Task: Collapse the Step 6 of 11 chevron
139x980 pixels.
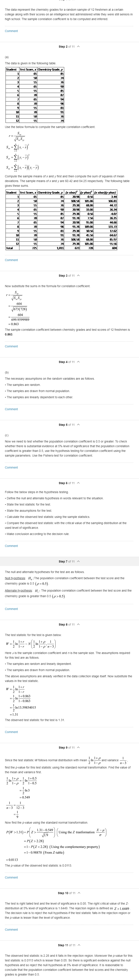Action: 78,483
